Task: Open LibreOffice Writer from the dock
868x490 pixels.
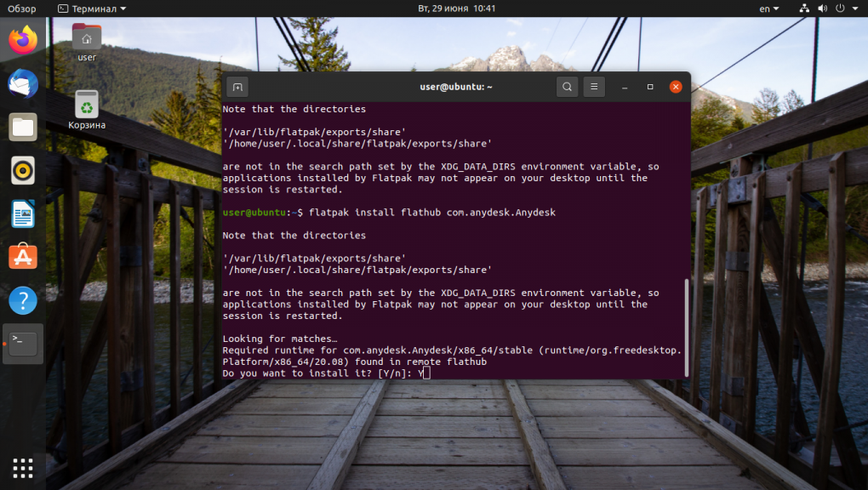Action: pyautogui.click(x=22, y=214)
